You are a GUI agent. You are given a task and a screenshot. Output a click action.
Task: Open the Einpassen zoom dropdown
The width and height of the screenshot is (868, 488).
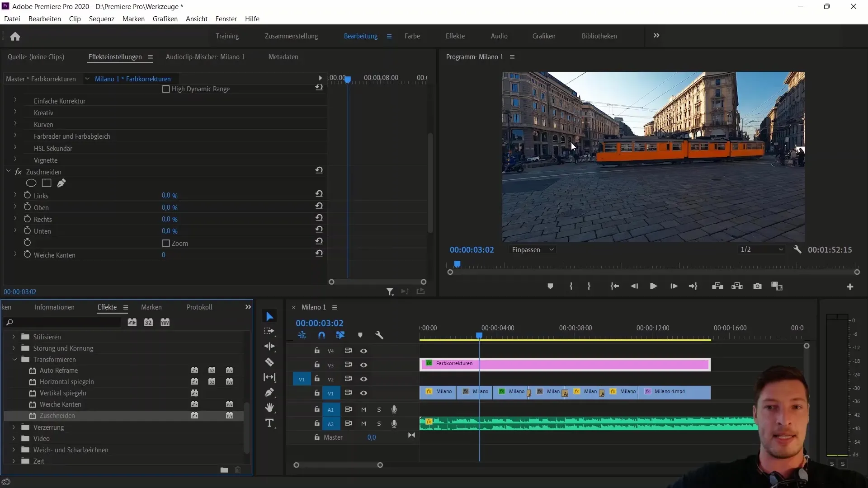pyautogui.click(x=533, y=250)
